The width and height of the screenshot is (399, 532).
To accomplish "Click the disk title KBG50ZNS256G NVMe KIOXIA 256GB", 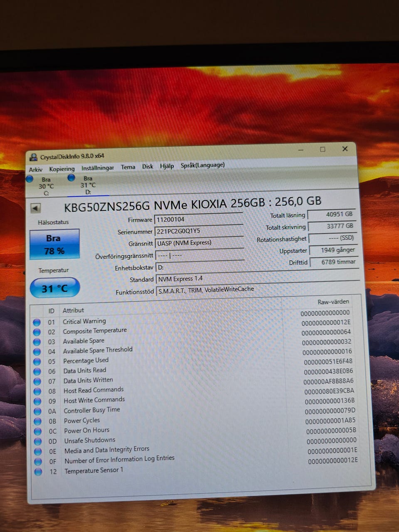I will [x=164, y=205].
